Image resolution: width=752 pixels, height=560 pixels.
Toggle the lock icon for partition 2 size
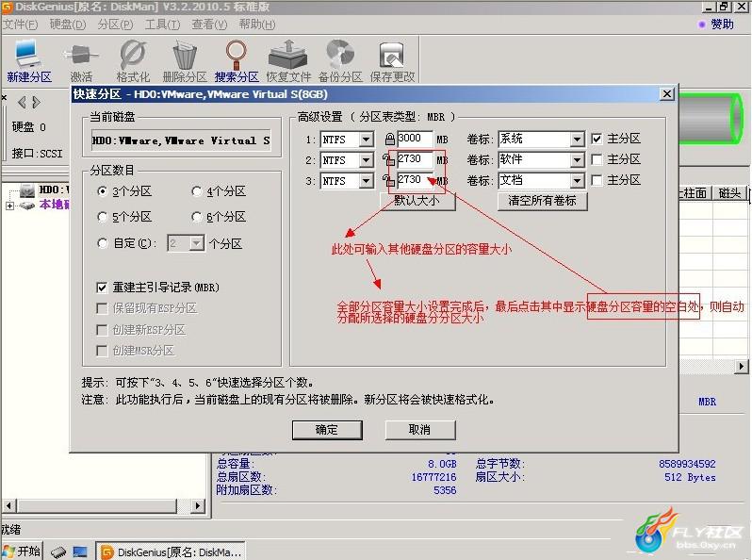click(388, 159)
